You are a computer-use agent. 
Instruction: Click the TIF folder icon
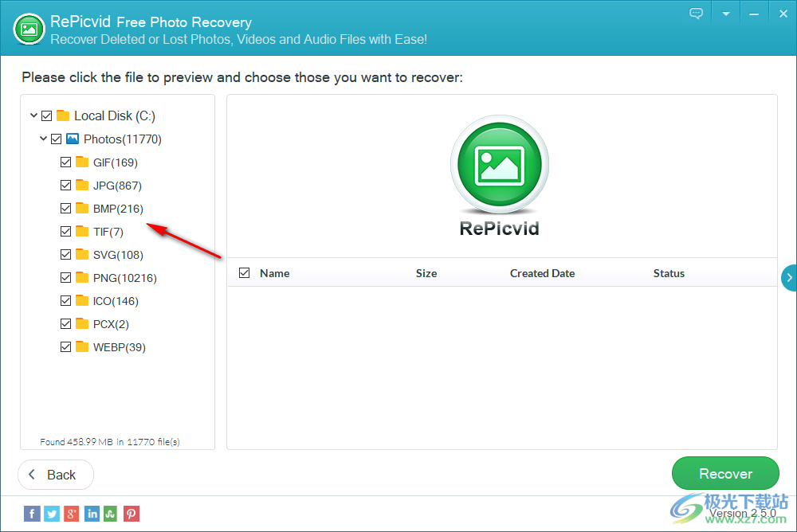pos(82,231)
